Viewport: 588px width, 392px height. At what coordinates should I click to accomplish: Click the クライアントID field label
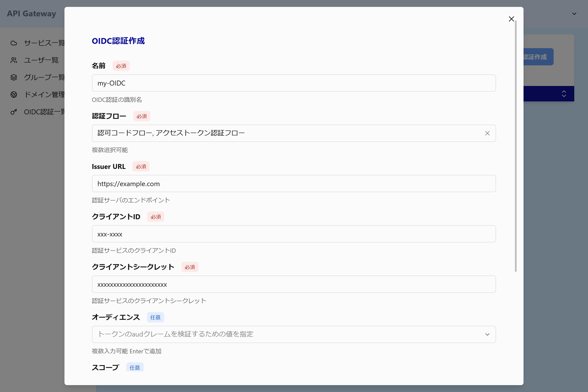coord(116,217)
